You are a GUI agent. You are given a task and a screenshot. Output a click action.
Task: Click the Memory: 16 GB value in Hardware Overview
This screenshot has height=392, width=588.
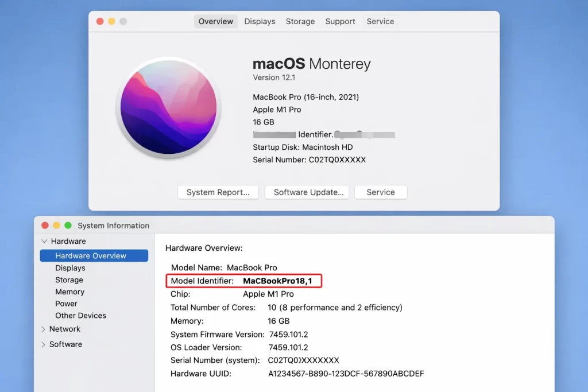point(278,321)
